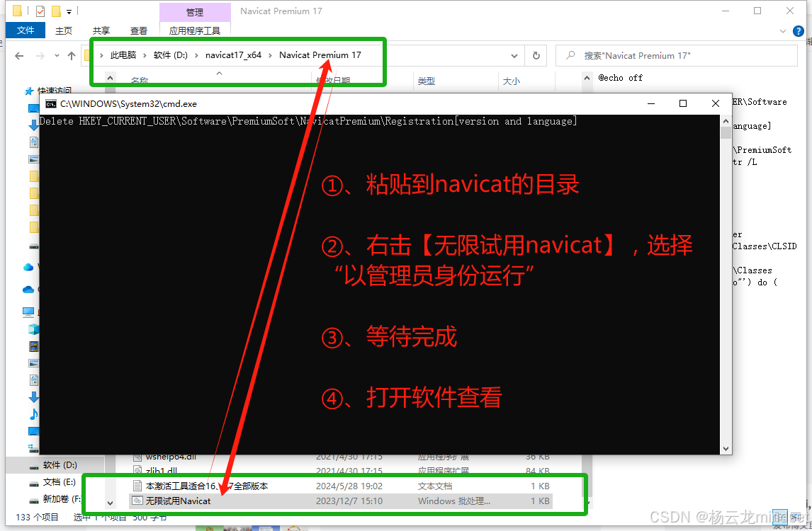Click the preview pane scroll up arrow

point(587,78)
